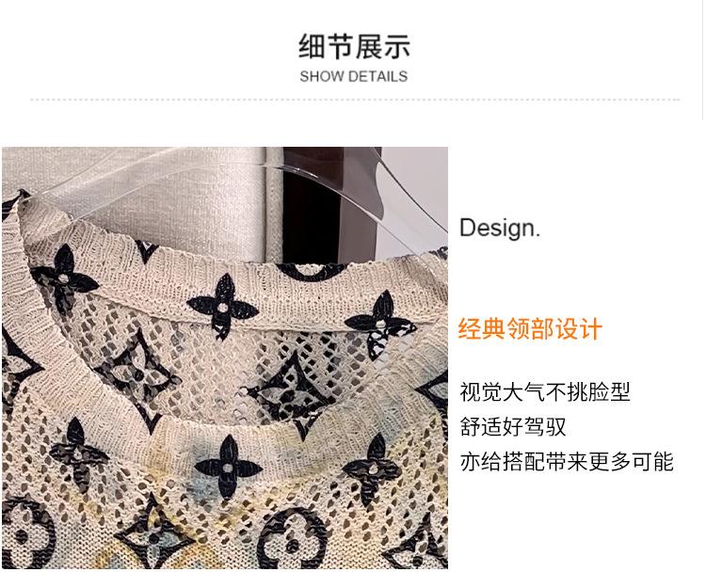The image size is (706, 588).
Task: Select the 舒适好驾驭 text line
Action: (512, 426)
